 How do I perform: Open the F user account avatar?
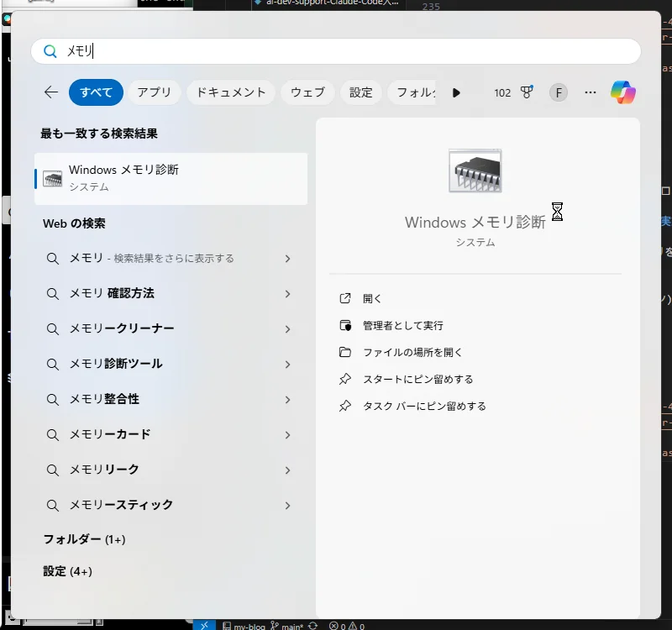pos(559,92)
